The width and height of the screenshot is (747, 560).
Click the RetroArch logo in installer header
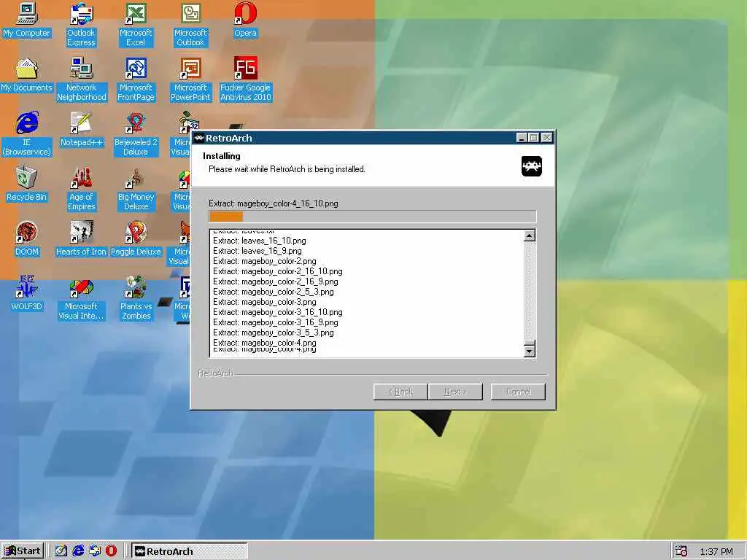[531, 166]
